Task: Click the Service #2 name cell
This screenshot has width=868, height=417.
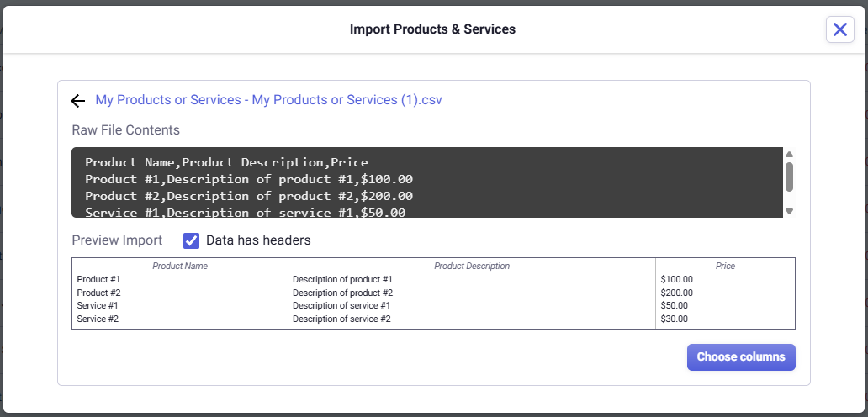Action: tap(98, 319)
